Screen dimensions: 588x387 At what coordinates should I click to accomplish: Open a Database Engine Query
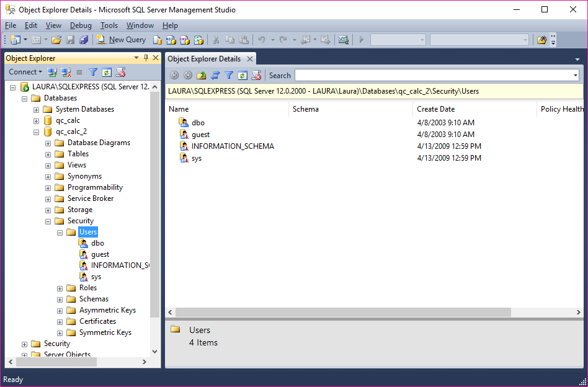[158, 40]
